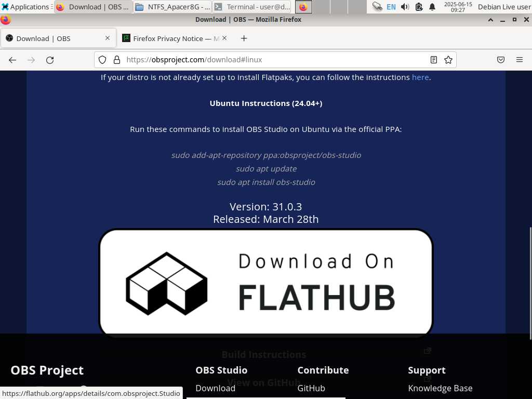Click the 'Ubuntu Instructions (24.04+)' heading
Image resolution: width=532 pixels, height=399 pixels.
[x=266, y=103]
